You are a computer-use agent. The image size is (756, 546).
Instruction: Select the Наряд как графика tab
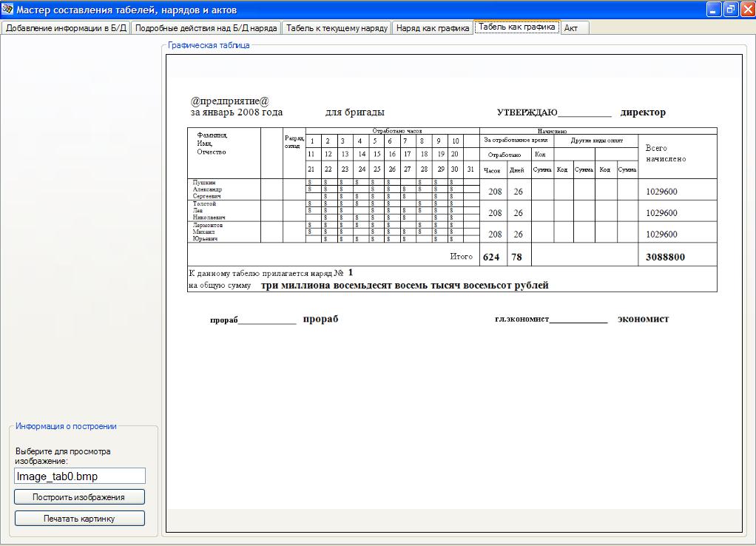(433, 28)
